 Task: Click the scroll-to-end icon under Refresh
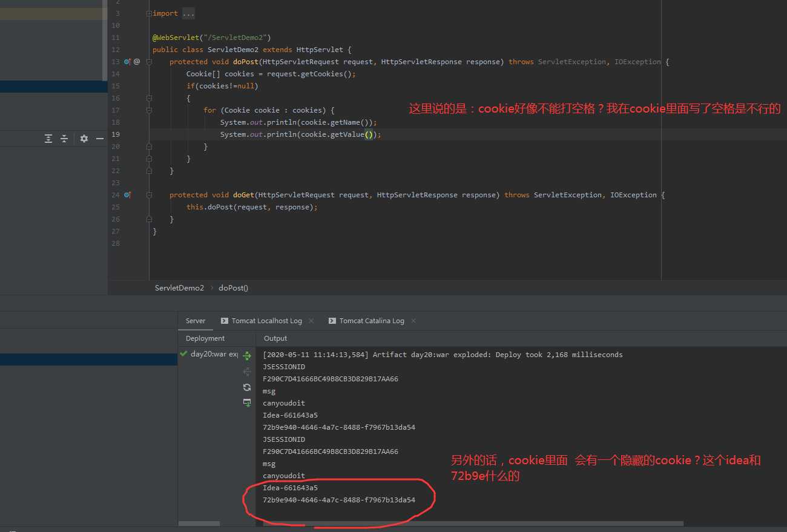tap(247, 402)
